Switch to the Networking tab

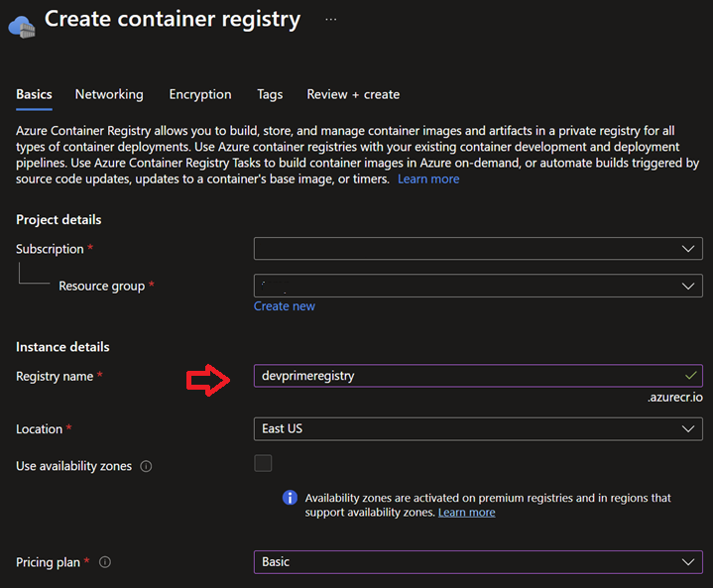point(109,94)
